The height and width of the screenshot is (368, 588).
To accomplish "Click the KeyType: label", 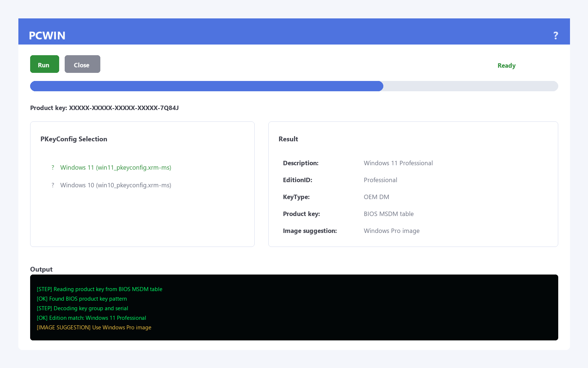I will pos(296,197).
